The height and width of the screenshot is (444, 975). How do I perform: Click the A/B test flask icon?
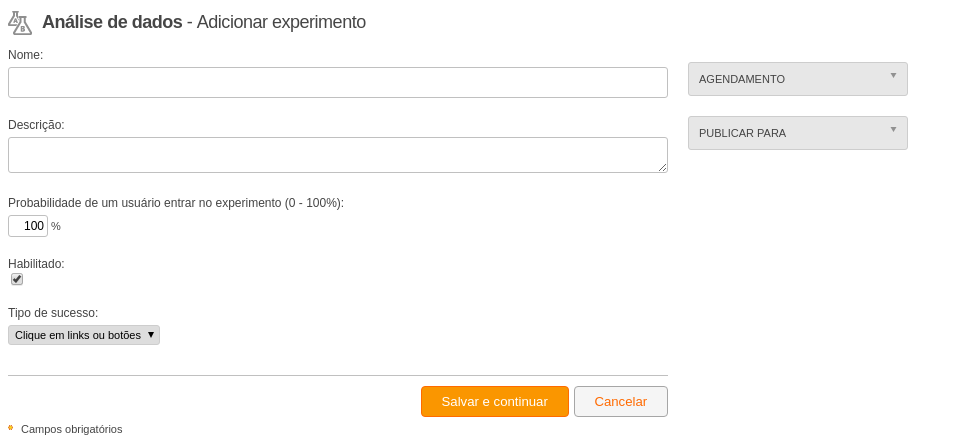(x=20, y=22)
